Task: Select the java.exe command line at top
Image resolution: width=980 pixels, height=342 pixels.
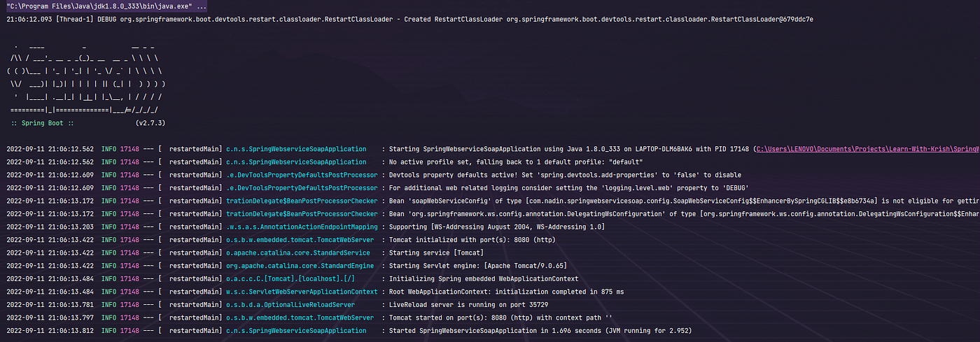Action: click(106, 6)
